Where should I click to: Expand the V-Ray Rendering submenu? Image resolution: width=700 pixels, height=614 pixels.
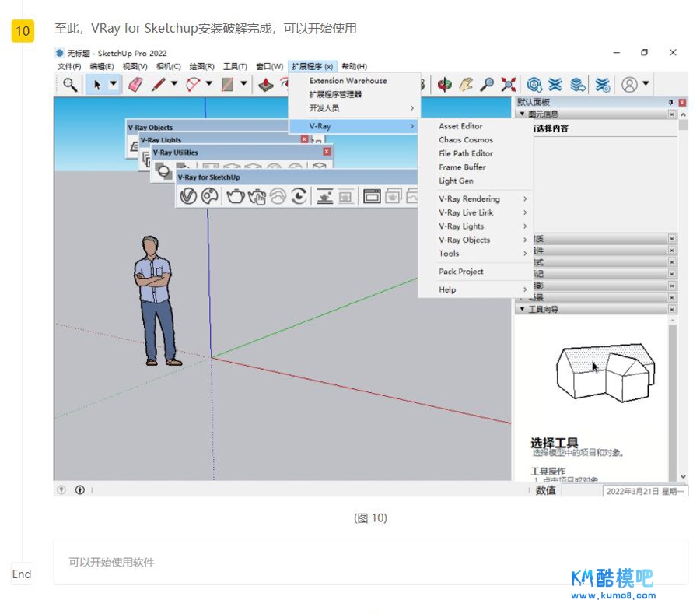point(475,198)
